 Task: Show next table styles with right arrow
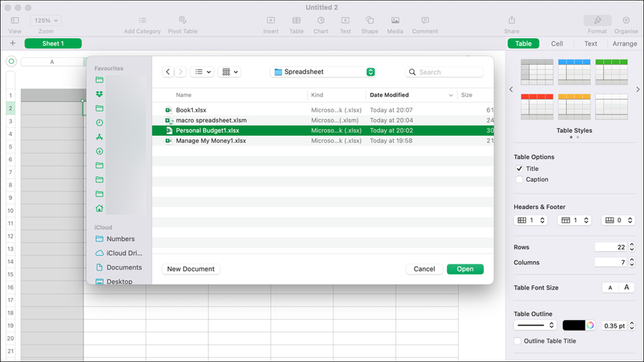tap(638, 89)
